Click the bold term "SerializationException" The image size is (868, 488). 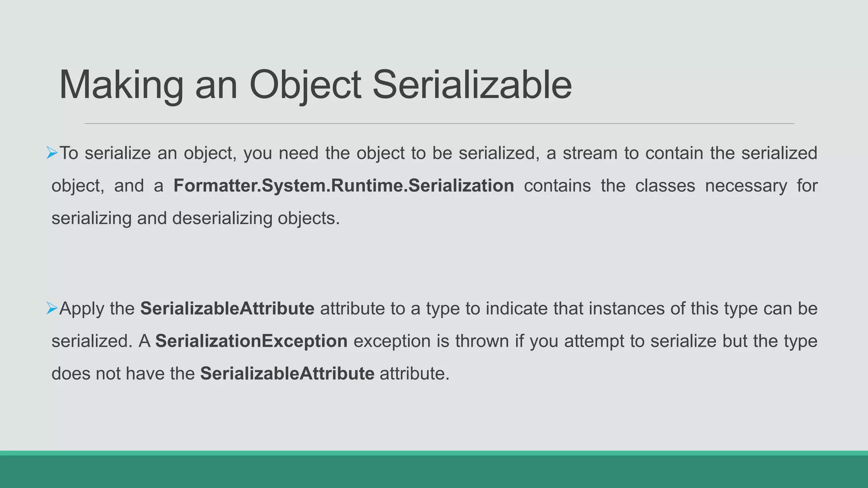pyautogui.click(x=251, y=341)
